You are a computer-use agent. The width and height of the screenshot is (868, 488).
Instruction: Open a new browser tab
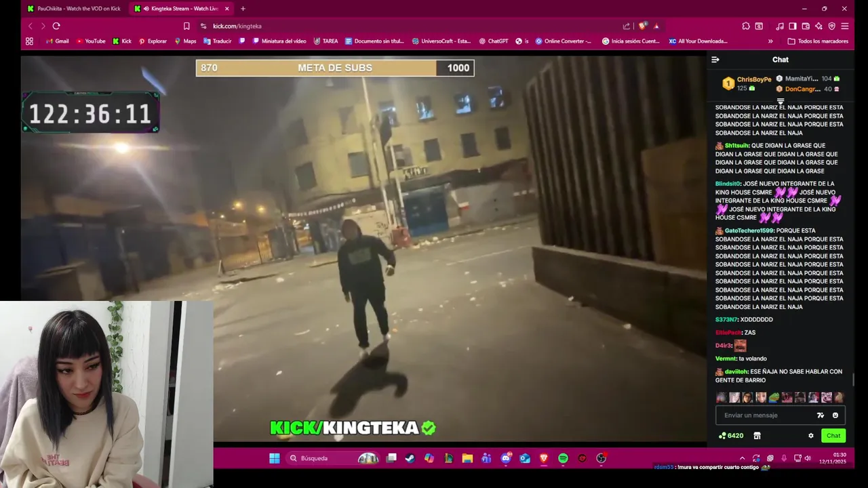click(x=243, y=9)
